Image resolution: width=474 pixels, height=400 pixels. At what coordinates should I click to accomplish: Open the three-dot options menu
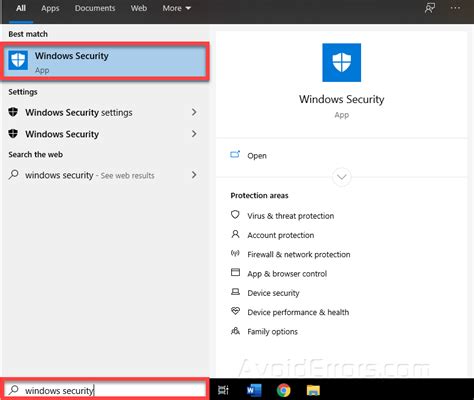[455, 8]
